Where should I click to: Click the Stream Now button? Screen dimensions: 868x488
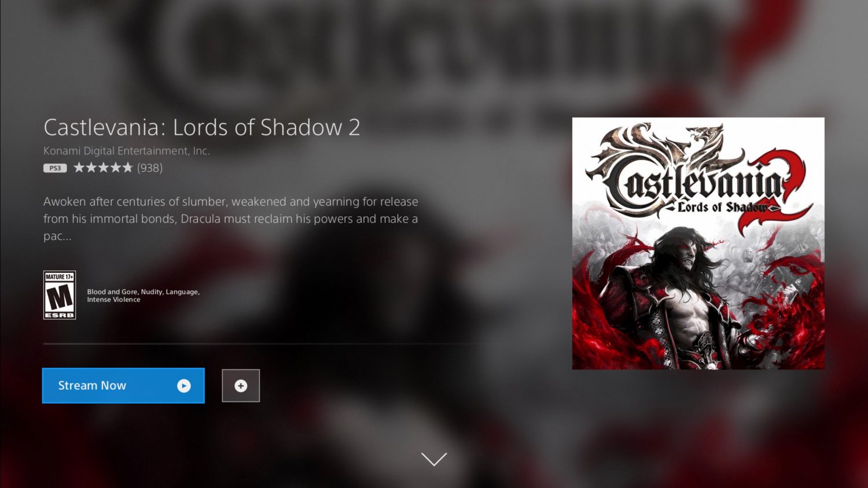[x=123, y=386]
